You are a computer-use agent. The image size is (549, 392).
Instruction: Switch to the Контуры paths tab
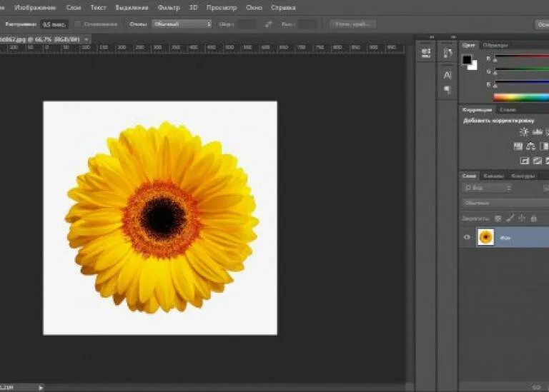click(523, 176)
